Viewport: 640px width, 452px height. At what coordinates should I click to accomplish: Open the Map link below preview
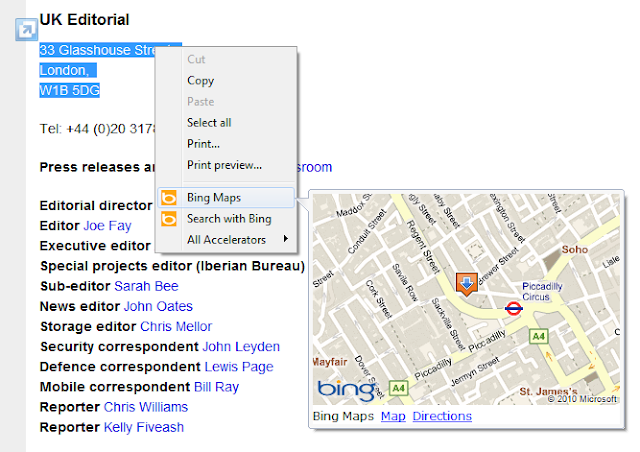[393, 416]
